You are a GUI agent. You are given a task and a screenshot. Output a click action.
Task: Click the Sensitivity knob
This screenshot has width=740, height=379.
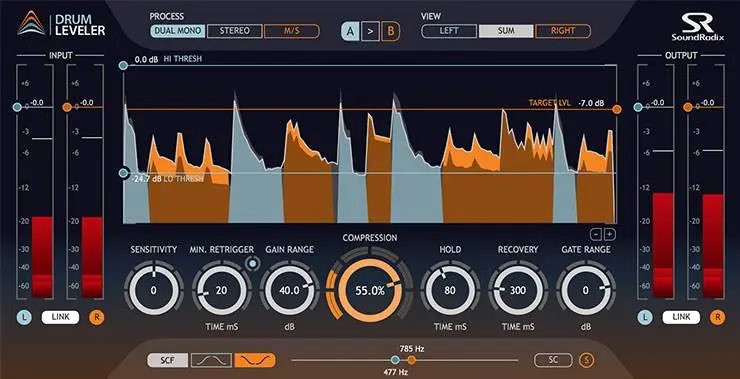[153, 290]
